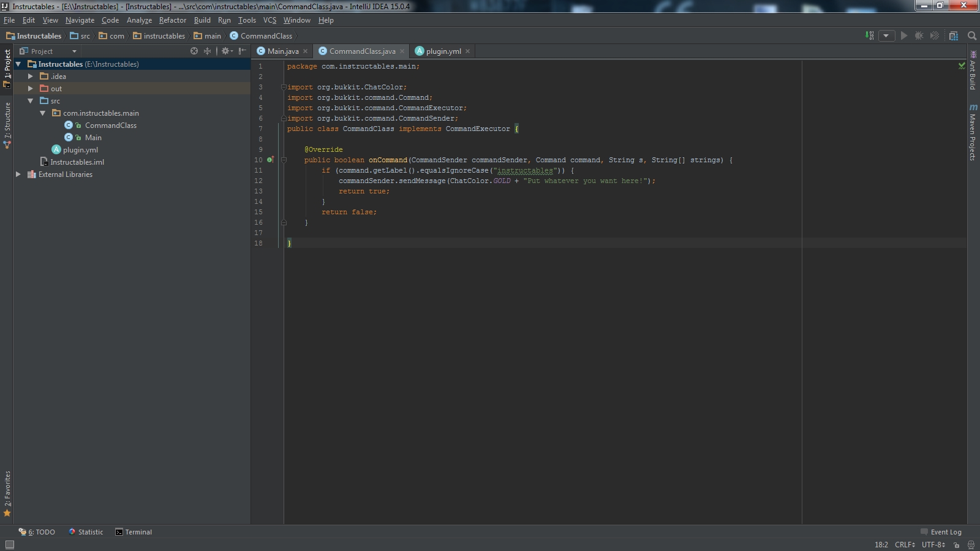Select CommandClass in project tree
Screen dimensions: 980x551
[x=110, y=125]
